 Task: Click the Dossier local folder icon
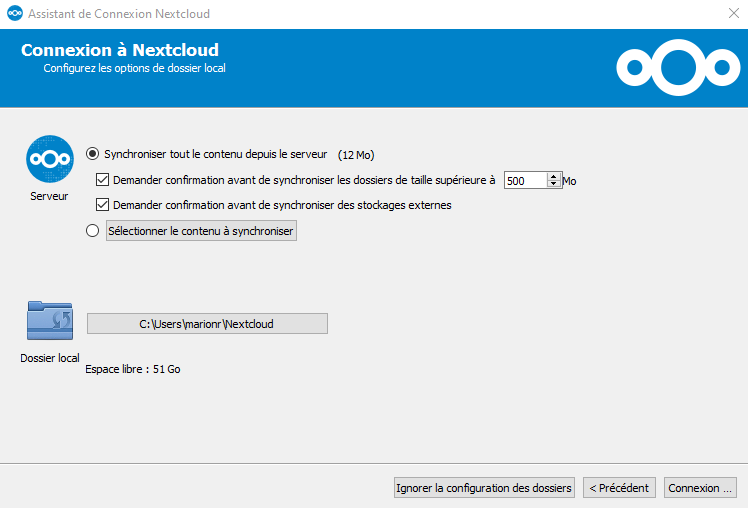coord(50,322)
